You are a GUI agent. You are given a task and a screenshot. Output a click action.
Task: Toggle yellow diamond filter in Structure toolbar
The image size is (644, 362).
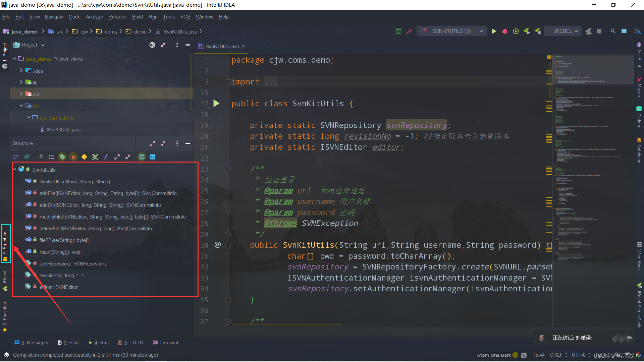click(x=84, y=157)
